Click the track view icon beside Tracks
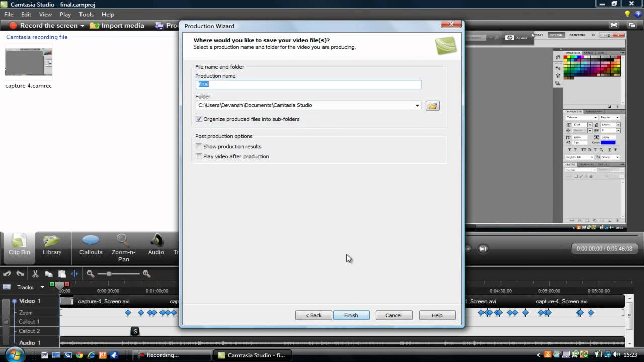The height and width of the screenshot is (362, 644). [x=7, y=287]
